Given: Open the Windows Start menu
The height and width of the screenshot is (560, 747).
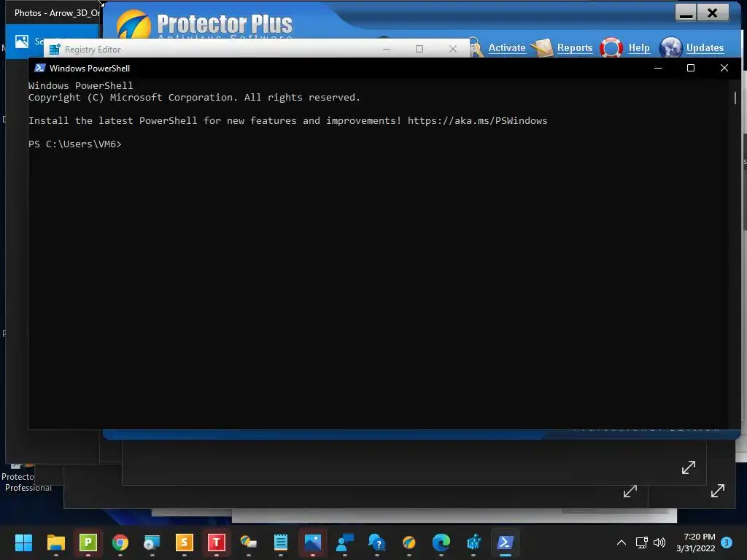Looking at the screenshot, I should coord(23,542).
